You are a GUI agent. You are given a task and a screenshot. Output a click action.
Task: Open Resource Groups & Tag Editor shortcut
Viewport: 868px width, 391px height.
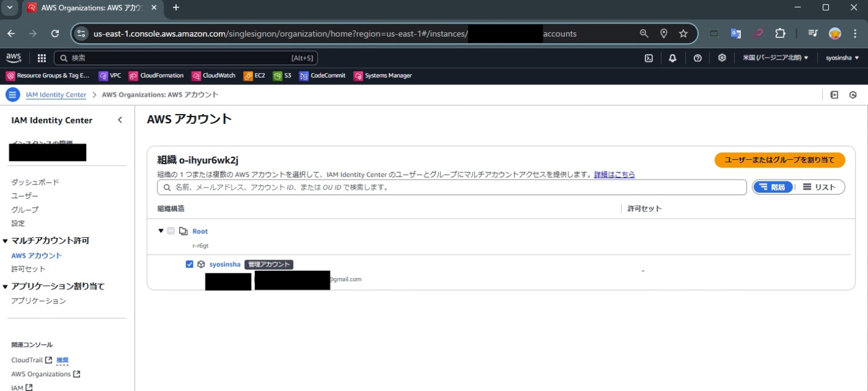point(48,76)
